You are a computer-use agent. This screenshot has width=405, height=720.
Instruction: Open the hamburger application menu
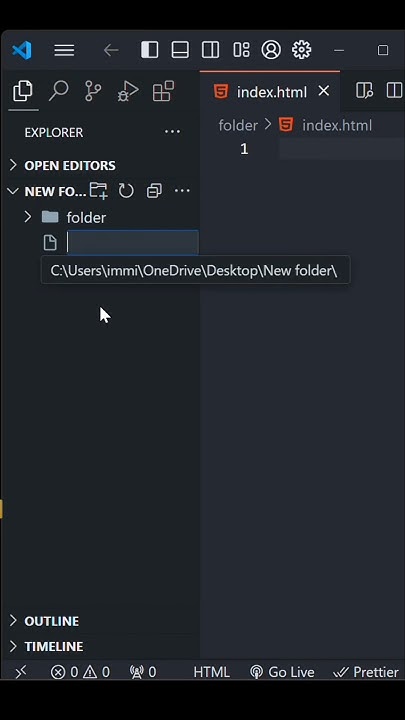pyautogui.click(x=64, y=50)
